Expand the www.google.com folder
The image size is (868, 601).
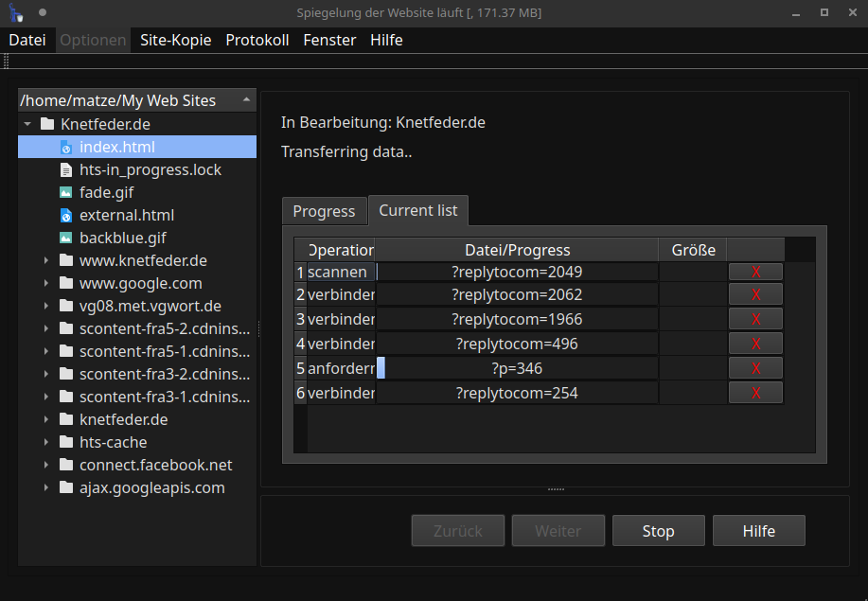coord(46,284)
